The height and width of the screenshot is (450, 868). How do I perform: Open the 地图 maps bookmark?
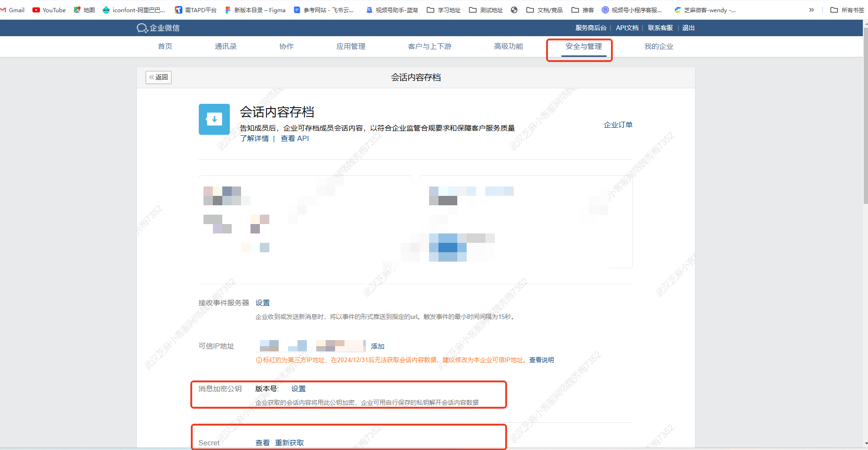click(84, 10)
